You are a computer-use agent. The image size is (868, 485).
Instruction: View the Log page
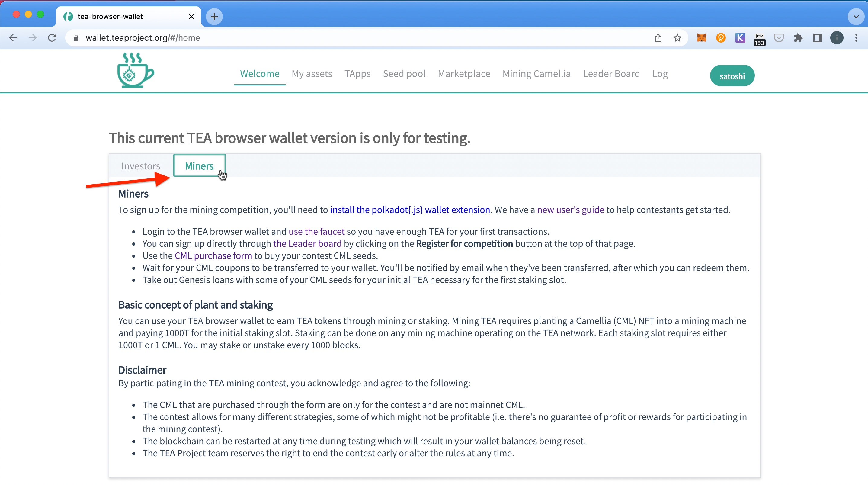[660, 73]
